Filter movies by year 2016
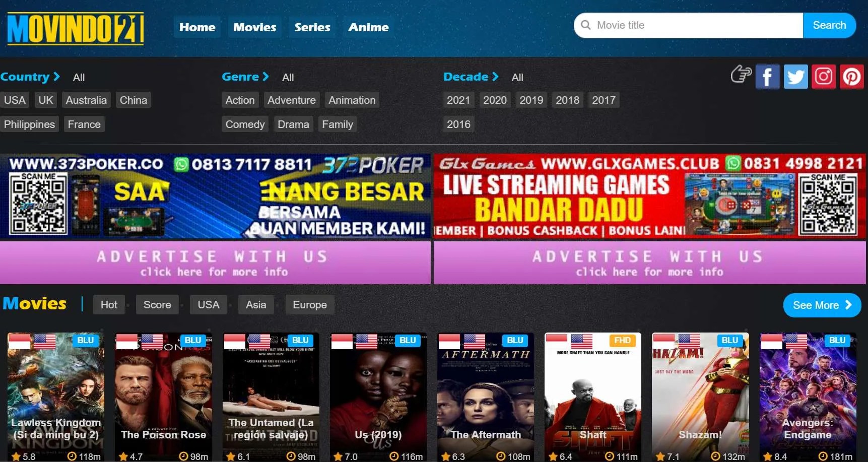The height and width of the screenshot is (462, 868). click(x=458, y=124)
